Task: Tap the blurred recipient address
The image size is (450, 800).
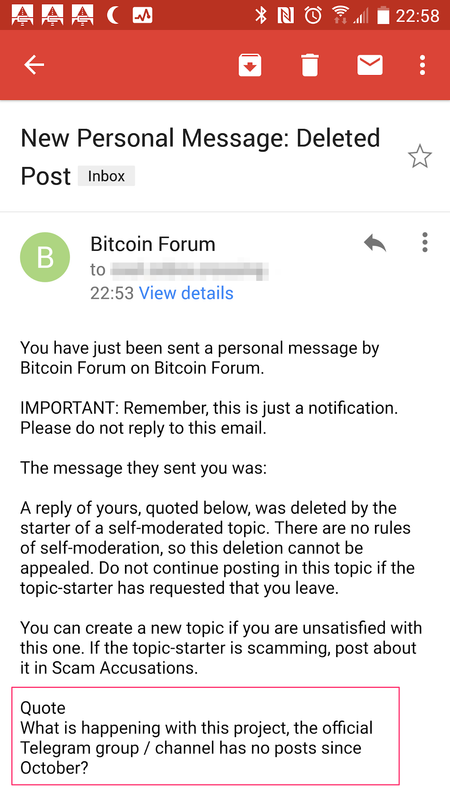Action: 189,269
